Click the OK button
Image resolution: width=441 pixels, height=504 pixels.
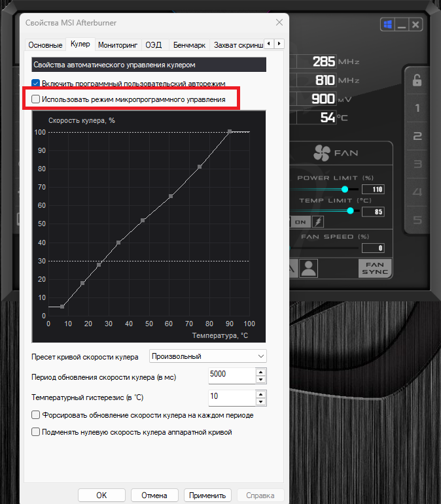click(x=101, y=496)
